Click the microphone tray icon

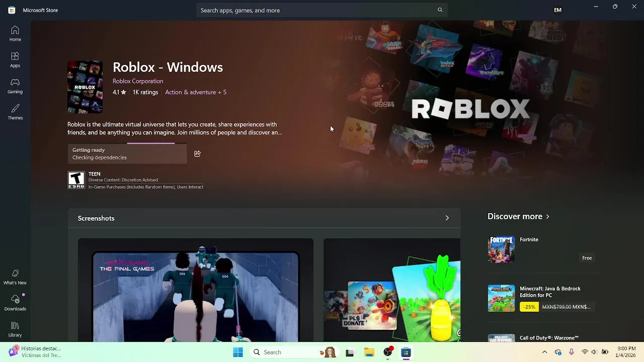tap(571, 352)
